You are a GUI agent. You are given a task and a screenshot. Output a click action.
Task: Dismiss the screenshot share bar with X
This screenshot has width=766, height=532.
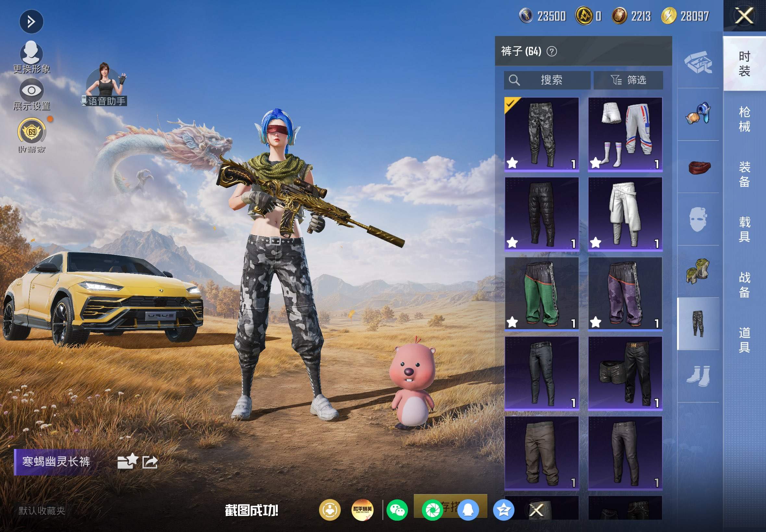click(x=537, y=510)
